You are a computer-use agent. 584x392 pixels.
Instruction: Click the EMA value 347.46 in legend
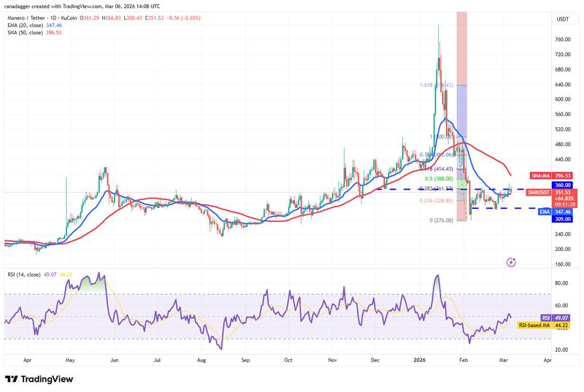(54, 26)
